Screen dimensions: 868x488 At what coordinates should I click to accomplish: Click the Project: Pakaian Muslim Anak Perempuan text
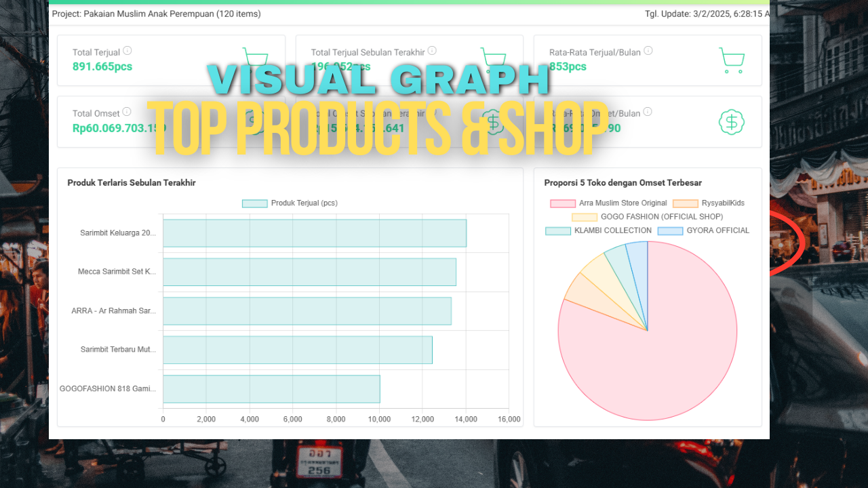pyautogui.click(x=156, y=14)
